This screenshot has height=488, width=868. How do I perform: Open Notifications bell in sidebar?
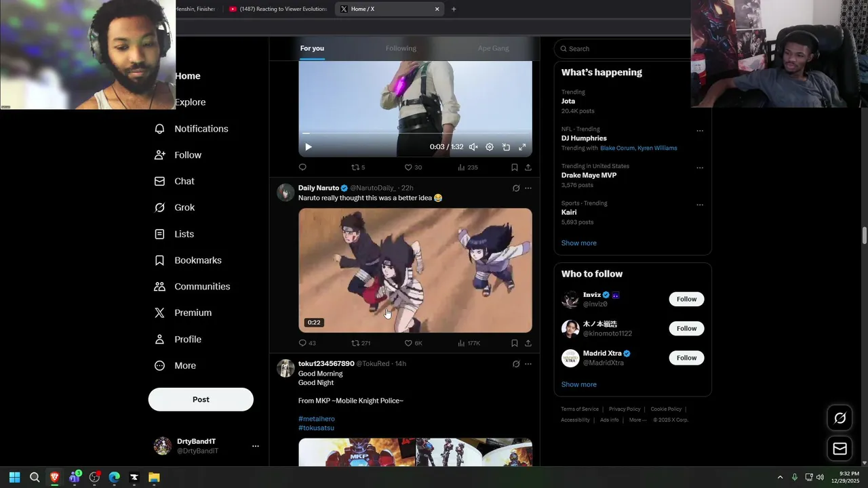pyautogui.click(x=159, y=129)
